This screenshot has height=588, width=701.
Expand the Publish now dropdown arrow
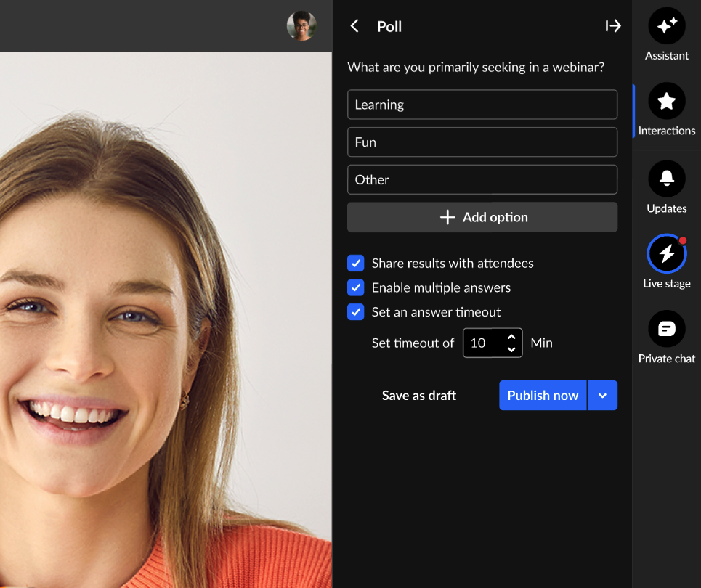(x=602, y=396)
